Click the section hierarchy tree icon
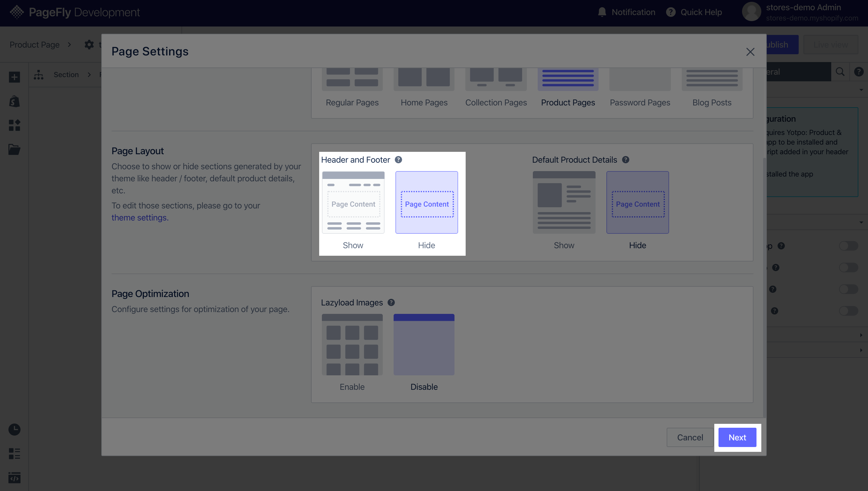 click(39, 74)
